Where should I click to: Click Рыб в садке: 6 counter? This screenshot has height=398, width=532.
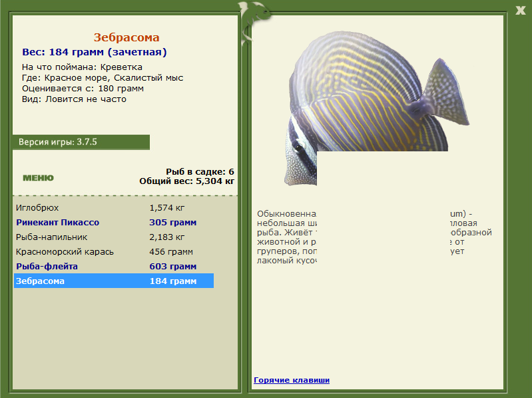coord(200,171)
